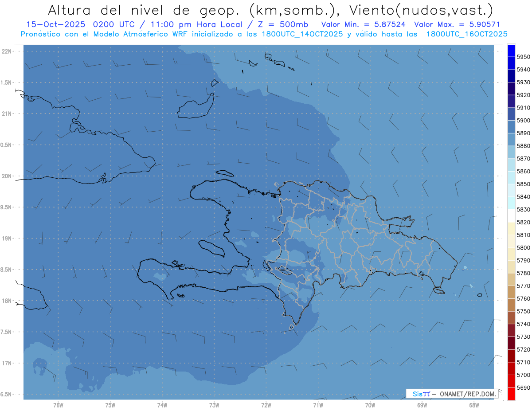
Task: Click the '5780' legend value
Action: tap(524, 273)
